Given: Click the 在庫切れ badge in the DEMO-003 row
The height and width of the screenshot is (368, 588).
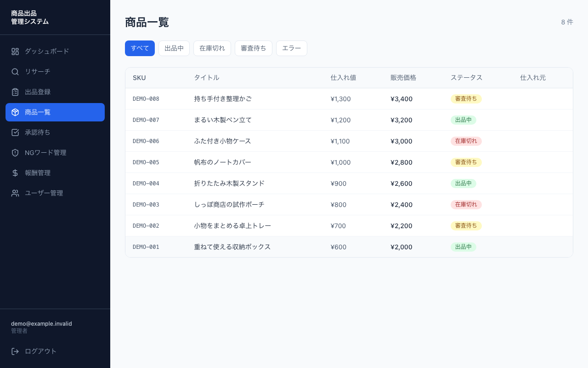Looking at the screenshot, I should pyautogui.click(x=466, y=205).
